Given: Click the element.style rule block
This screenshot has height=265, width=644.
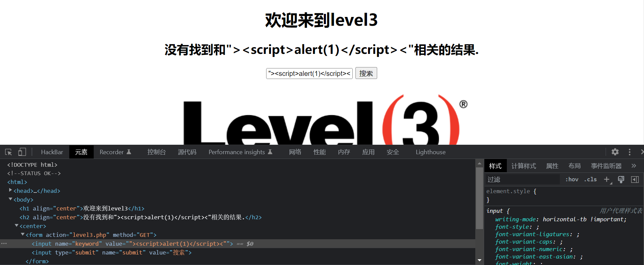Looking at the screenshot, I should [x=564, y=196].
